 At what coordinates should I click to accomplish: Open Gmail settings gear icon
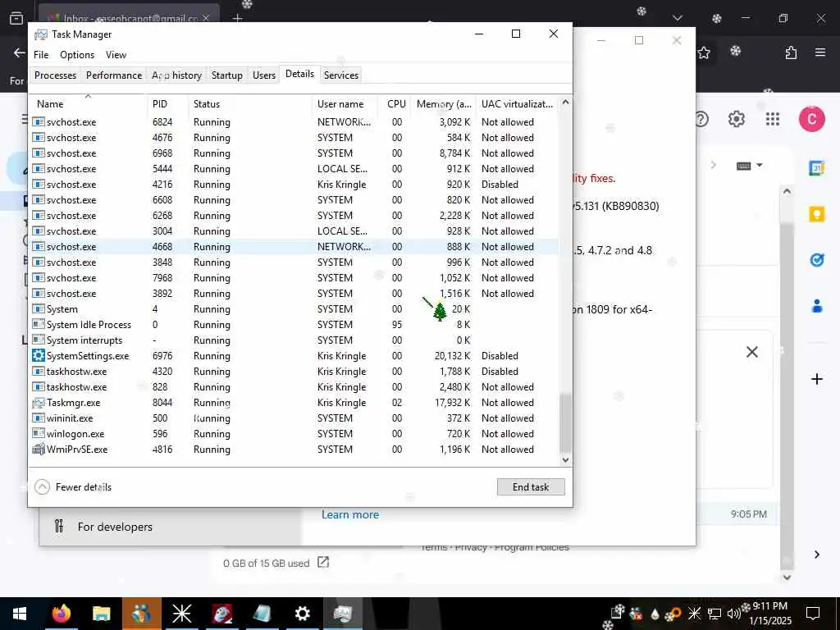point(736,118)
